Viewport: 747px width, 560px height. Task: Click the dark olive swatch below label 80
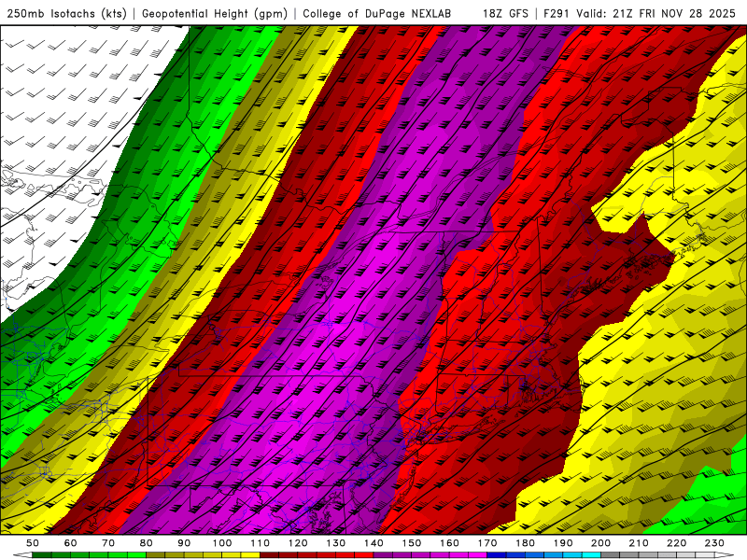(155, 554)
